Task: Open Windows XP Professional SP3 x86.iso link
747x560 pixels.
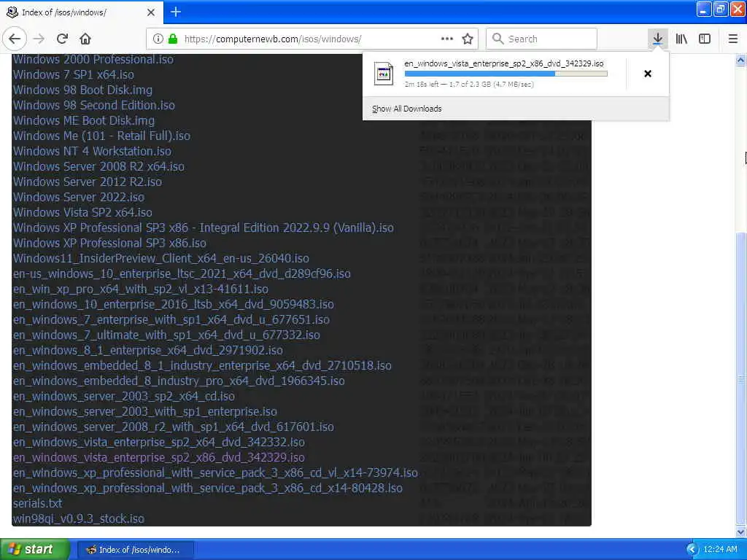Action: [109, 243]
